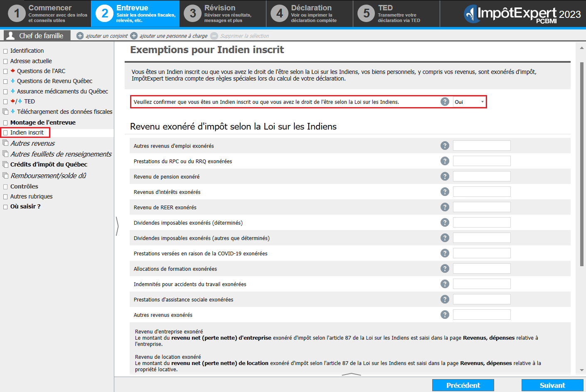Click the step 3 number circle
586x392 pixels.
click(192, 14)
